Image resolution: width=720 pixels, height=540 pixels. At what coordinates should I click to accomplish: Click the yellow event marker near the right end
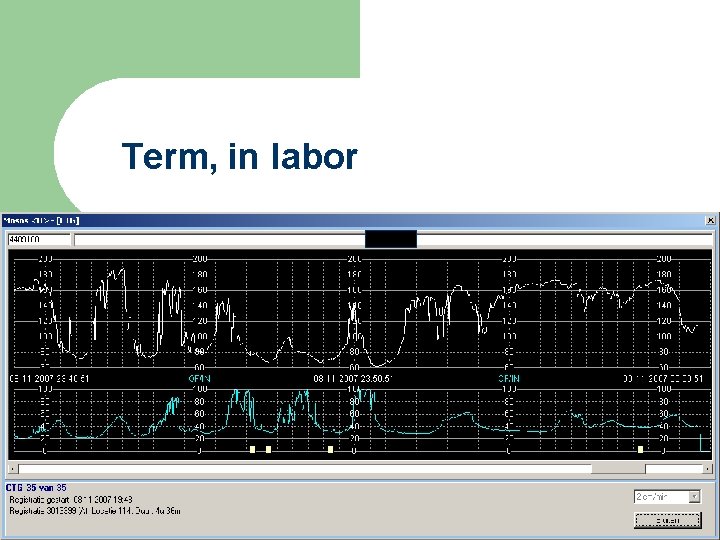click(x=641, y=449)
